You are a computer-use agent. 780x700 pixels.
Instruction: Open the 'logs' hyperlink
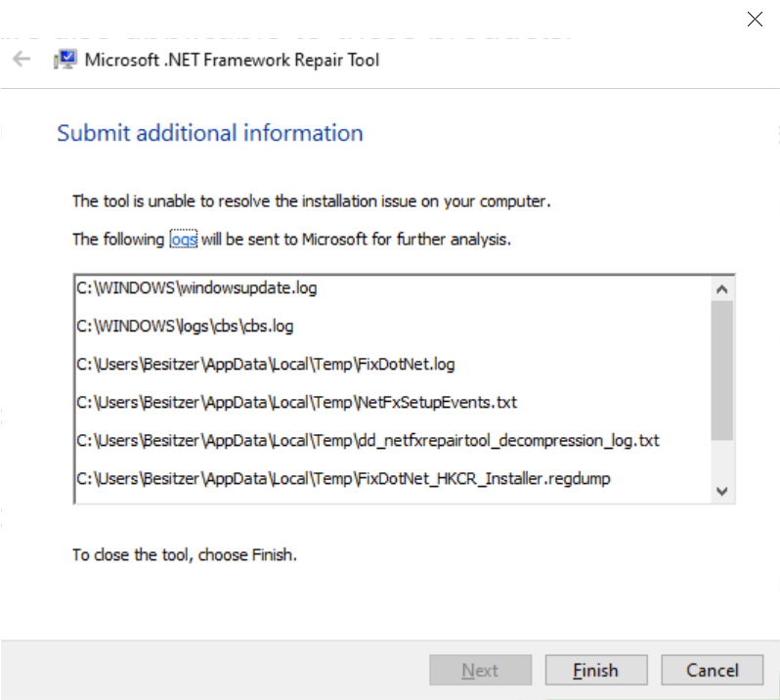tap(184, 240)
